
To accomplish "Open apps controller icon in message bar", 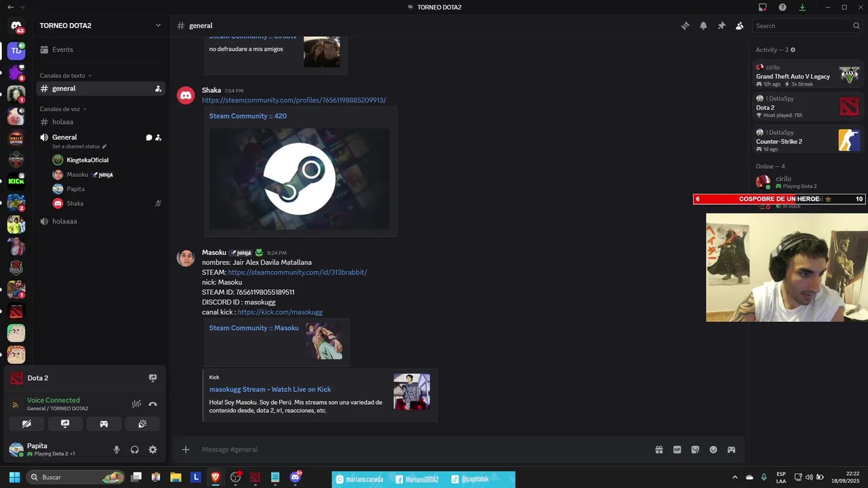I will tap(731, 449).
